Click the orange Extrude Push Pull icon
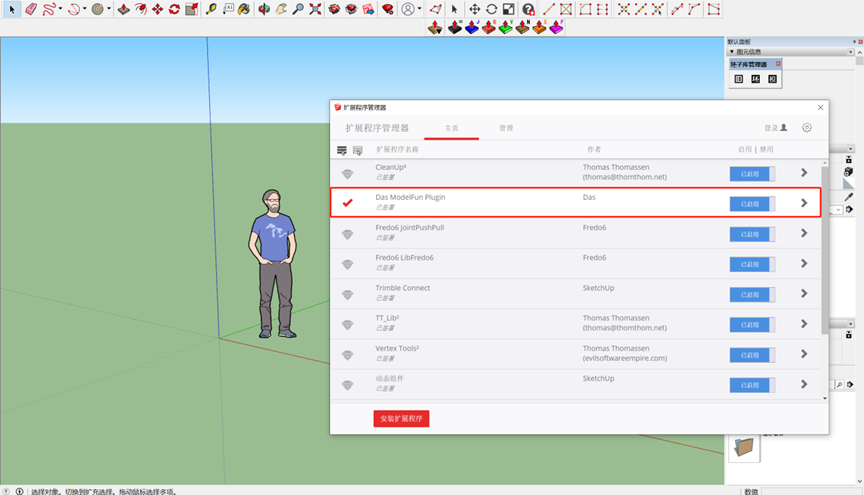 coord(539,27)
